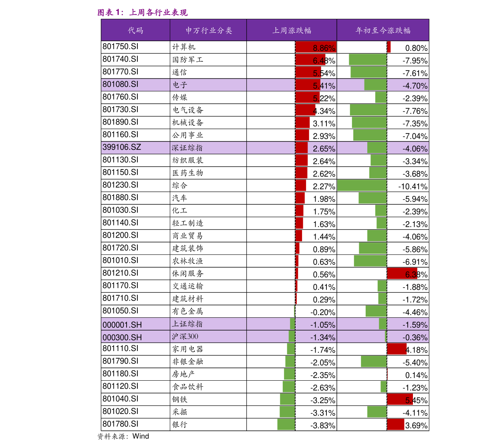The width and height of the screenshot is (477, 448).
Task: Click the 年初至今涨跌幅 column header
Action: coord(382,30)
